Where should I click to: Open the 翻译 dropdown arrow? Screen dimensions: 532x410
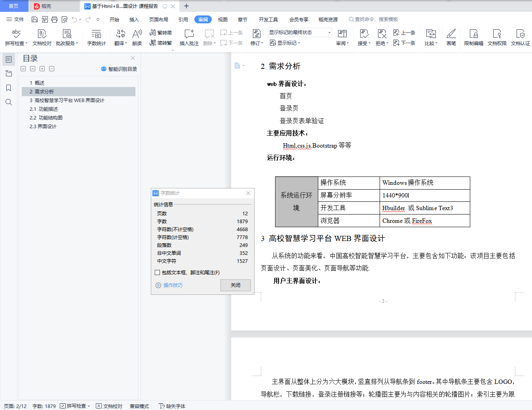(126, 43)
